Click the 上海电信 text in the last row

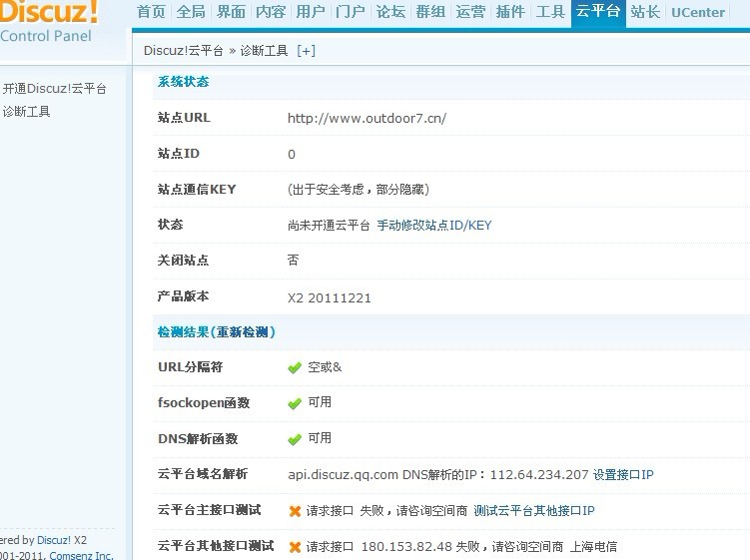pyautogui.click(x=593, y=547)
